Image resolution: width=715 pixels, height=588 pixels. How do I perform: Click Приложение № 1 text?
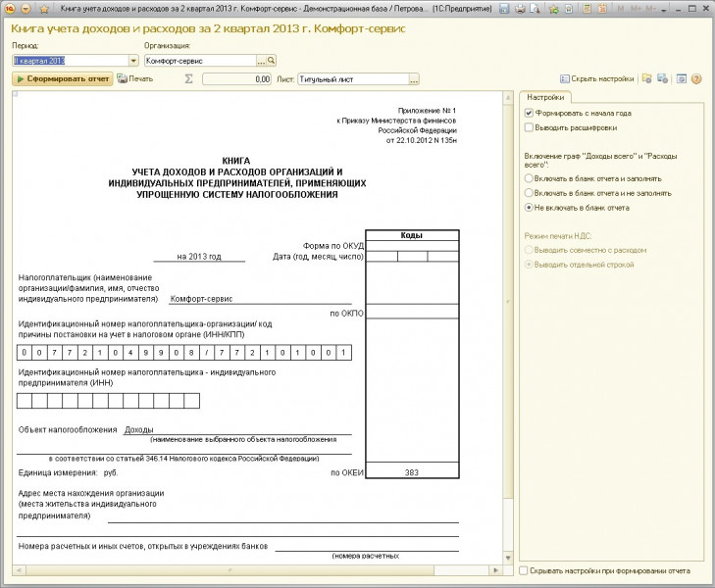coord(427,111)
